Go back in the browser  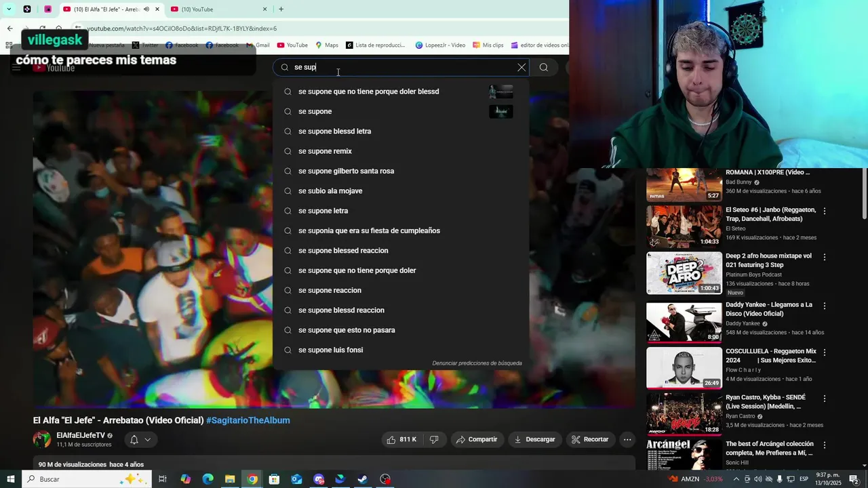[x=9, y=28]
